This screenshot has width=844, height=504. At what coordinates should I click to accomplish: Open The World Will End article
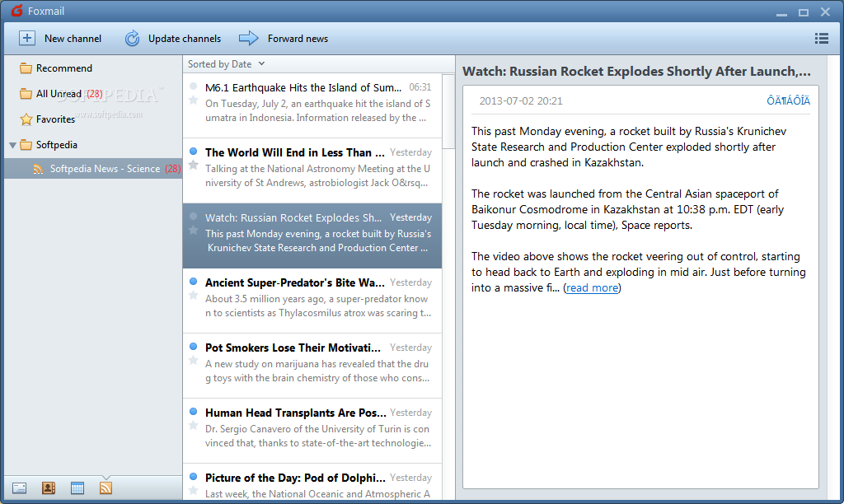pyautogui.click(x=312, y=170)
